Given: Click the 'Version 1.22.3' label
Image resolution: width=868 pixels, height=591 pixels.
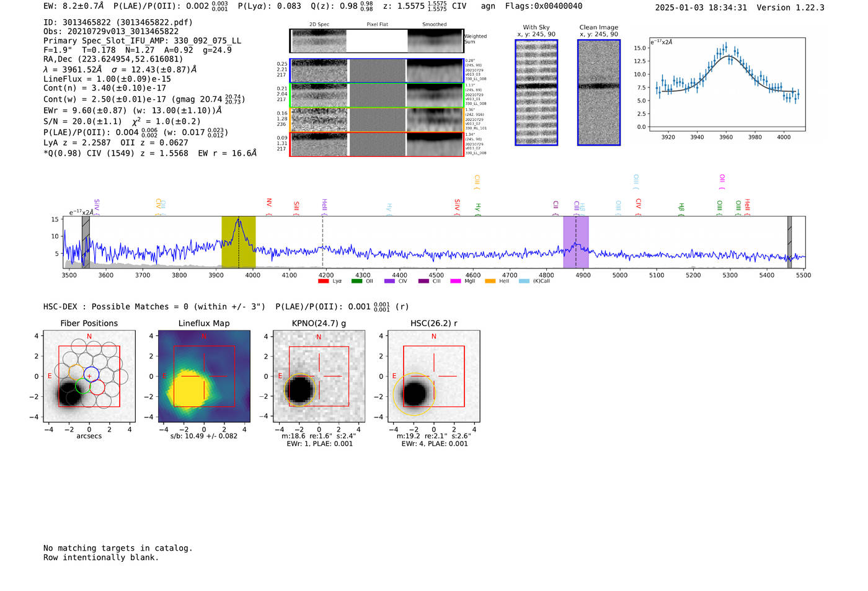Looking at the screenshot, I should [x=790, y=7].
